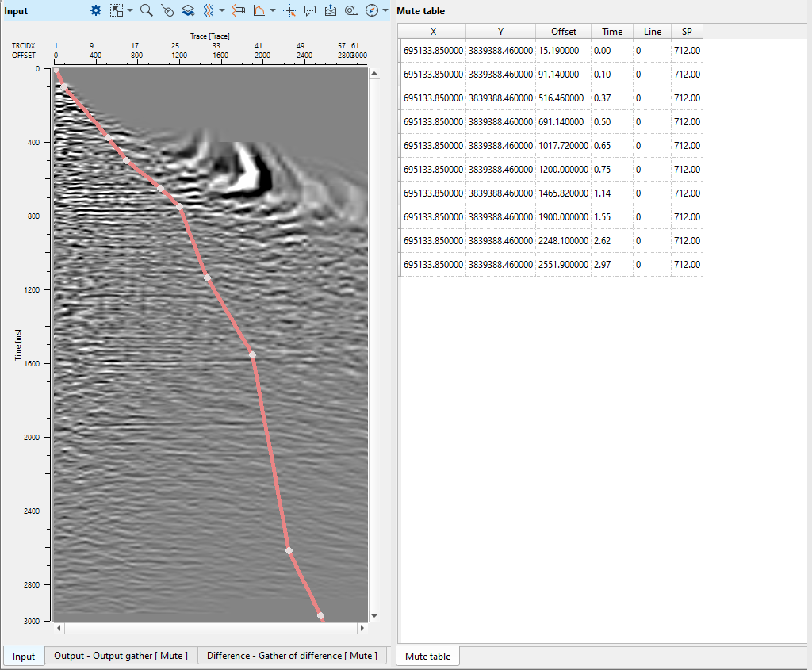The width and height of the screenshot is (812, 670).
Task: Expand the selection tool dropdown arrow
Action: point(130,11)
